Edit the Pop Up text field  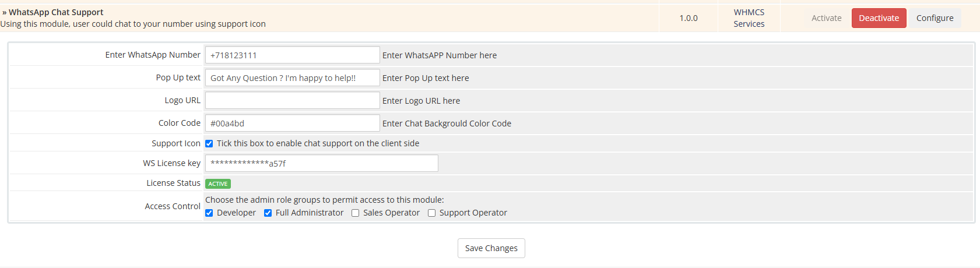(x=292, y=77)
